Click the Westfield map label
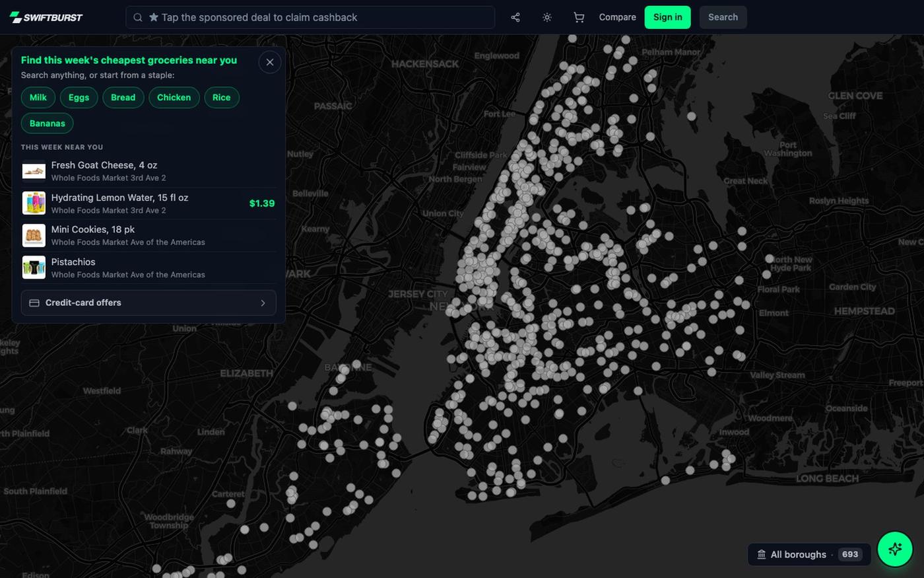The image size is (924, 578). point(102,391)
